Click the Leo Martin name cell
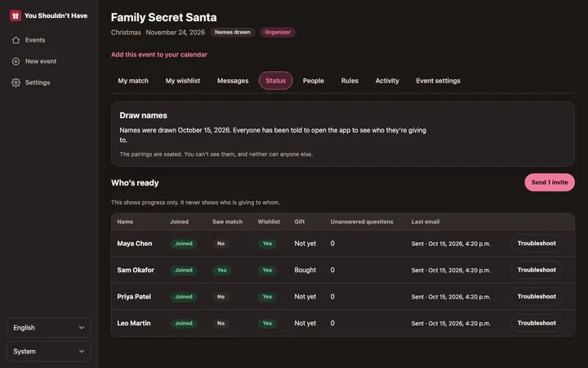The width and height of the screenshot is (588, 368). pos(134,323)
